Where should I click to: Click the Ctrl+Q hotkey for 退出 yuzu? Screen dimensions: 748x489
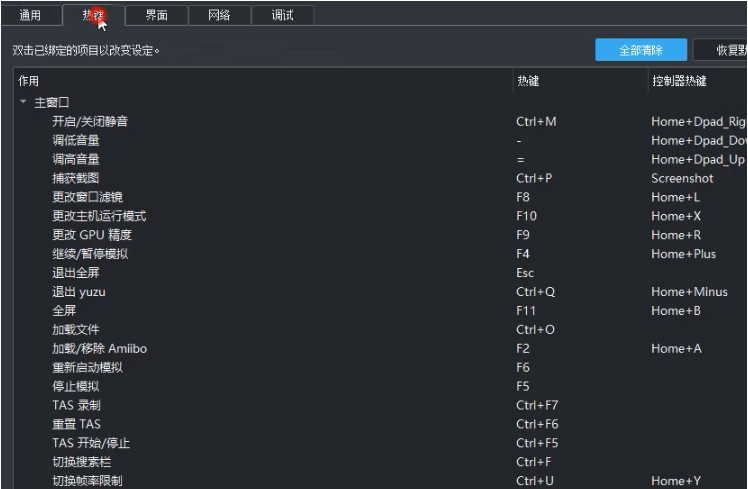coord(535,292)
